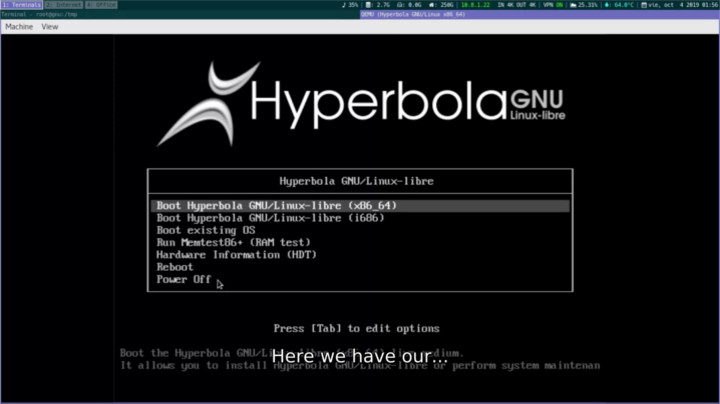The image size is (720, 404).
Task: Select the Reboot boot option
Action: [175, 267]
